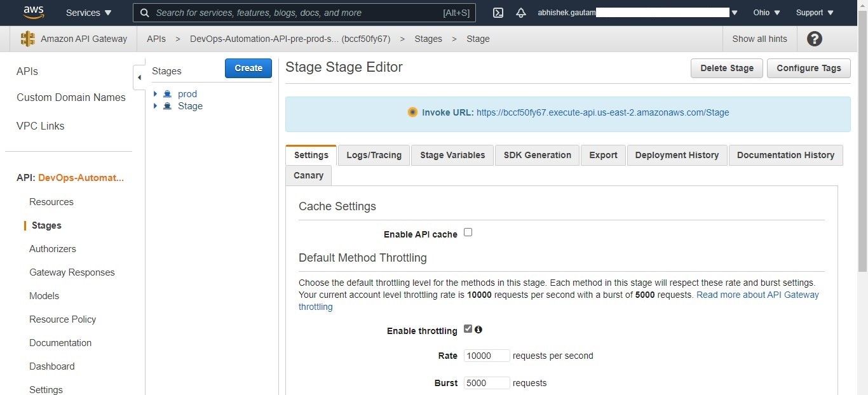The height and width of the screenshot is (395, 868).
Task: Click the Create stage button
Action: pyautogui.click(x=248, y=68)
